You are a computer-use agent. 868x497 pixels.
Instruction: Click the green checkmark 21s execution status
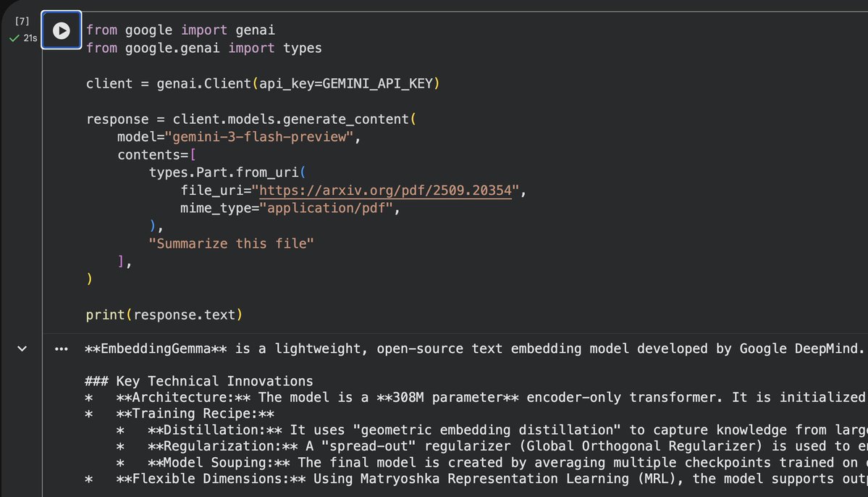click(23, 38)
